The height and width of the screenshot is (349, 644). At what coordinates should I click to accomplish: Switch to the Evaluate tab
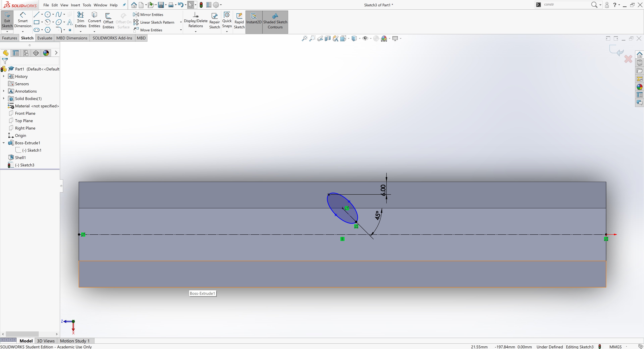pos(45,38)
